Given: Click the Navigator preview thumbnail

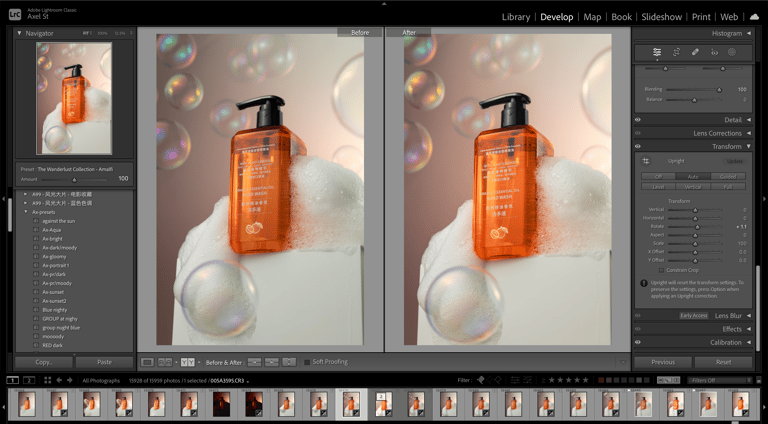Looking at the screenshot, I should click(x=74, y=98).
